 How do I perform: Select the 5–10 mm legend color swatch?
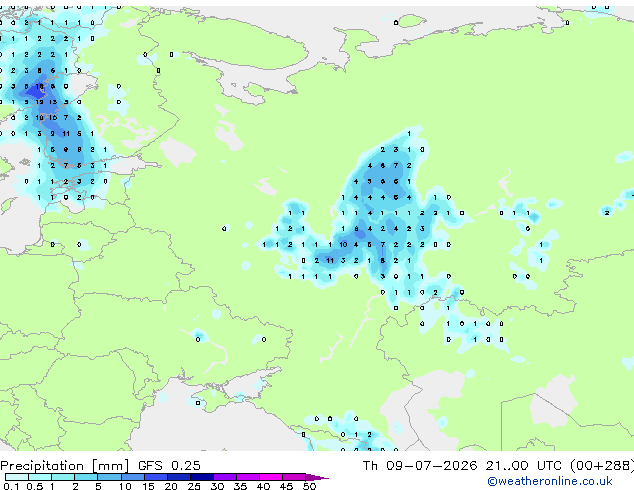109,477
